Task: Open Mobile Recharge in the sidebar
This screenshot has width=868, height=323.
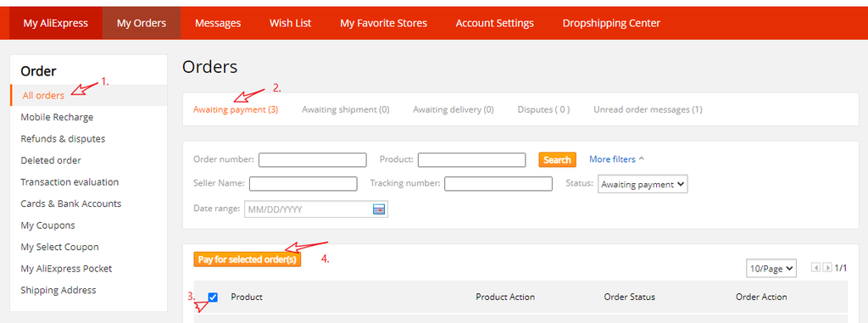Action: [x=57, y=117]
